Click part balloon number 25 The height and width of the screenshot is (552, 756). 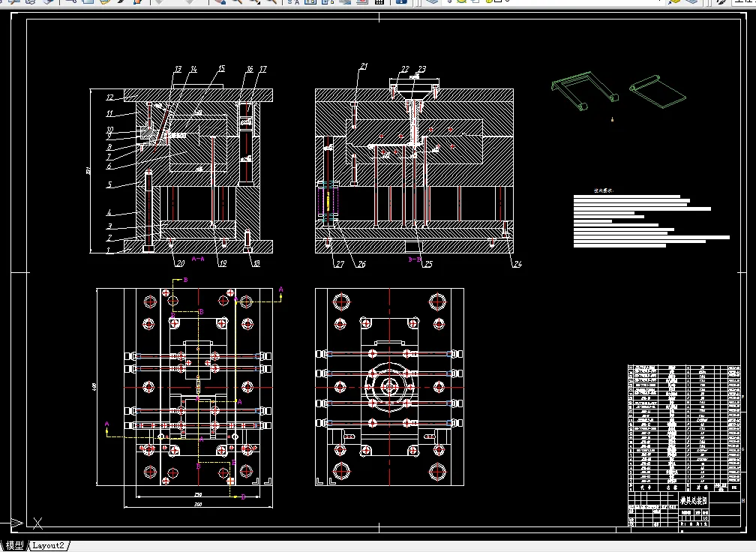[x=428, y=264]
